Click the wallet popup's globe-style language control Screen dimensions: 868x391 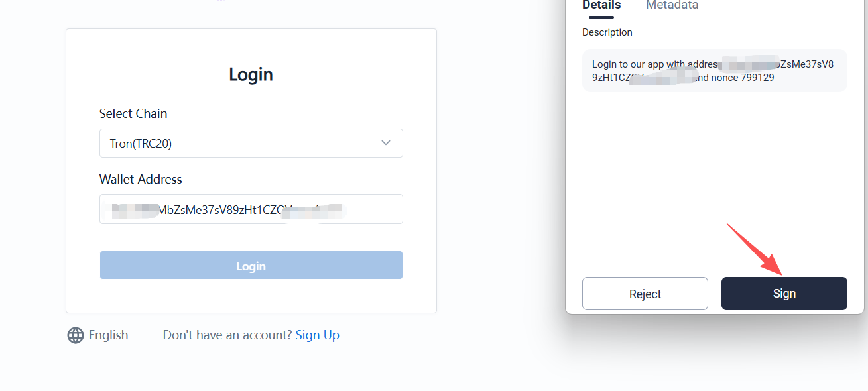(74, 335)
